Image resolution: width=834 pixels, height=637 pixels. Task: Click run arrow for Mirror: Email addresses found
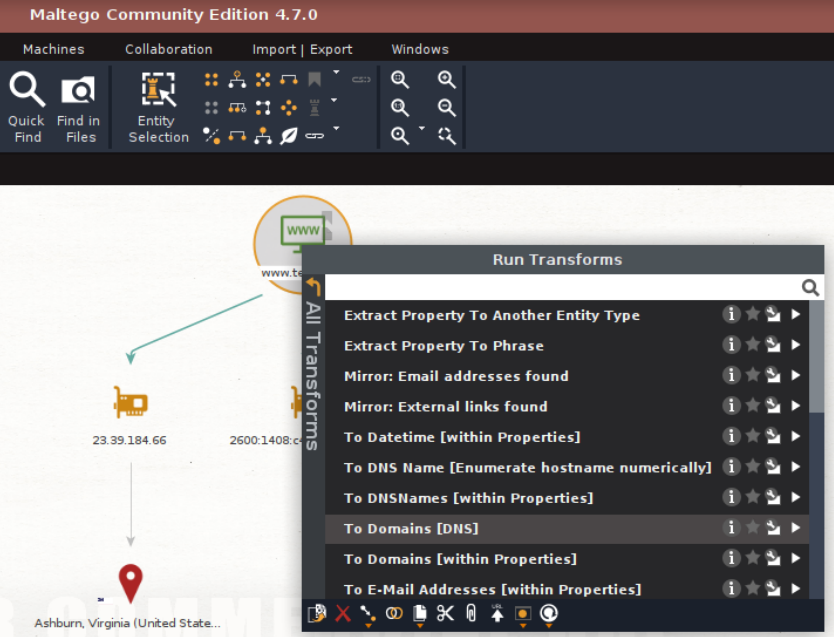tap(796, 375)
